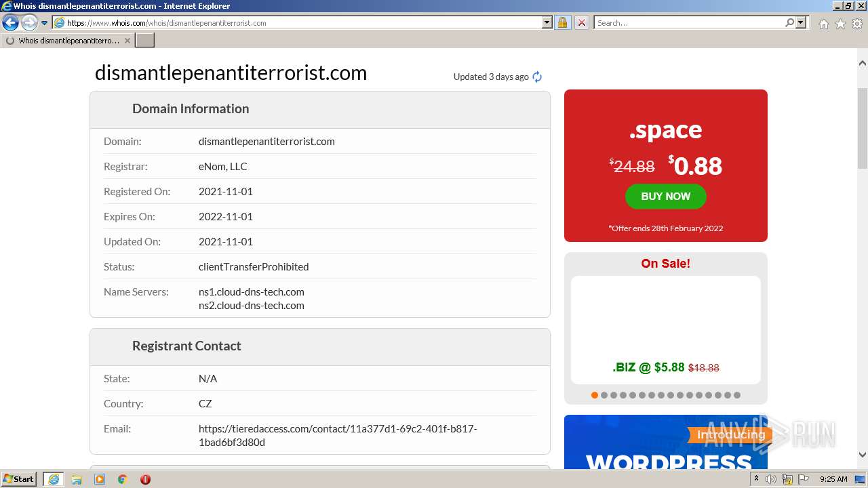Select the second carousel dot
Image resolution: width=868 pixels, height=488 pixels.
[x=604, y=395]
